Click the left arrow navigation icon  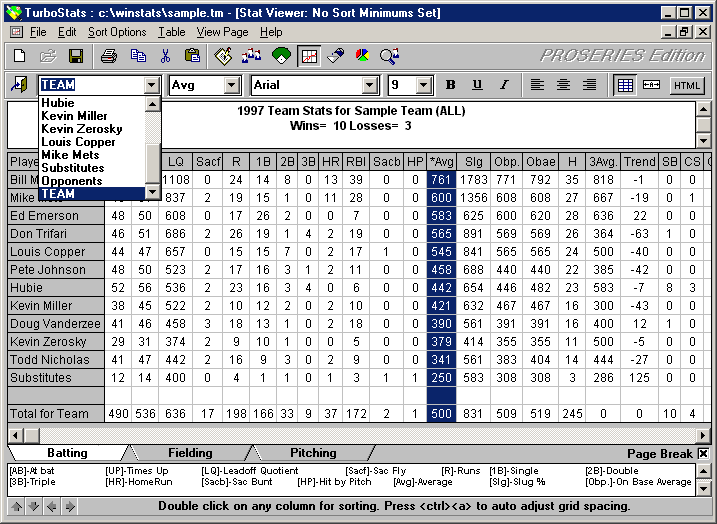pos(52,507)
